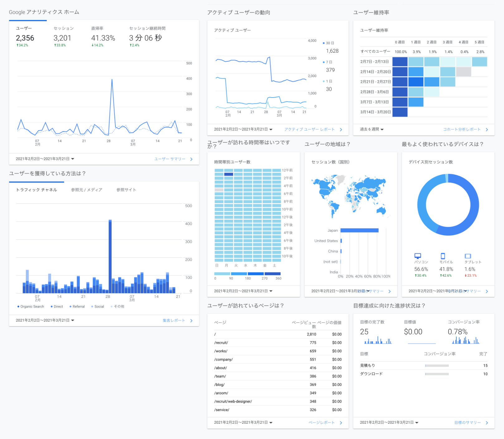Toggle the Organic Search legend item
The height and width of the screenshot is (439, 504).
31,307
